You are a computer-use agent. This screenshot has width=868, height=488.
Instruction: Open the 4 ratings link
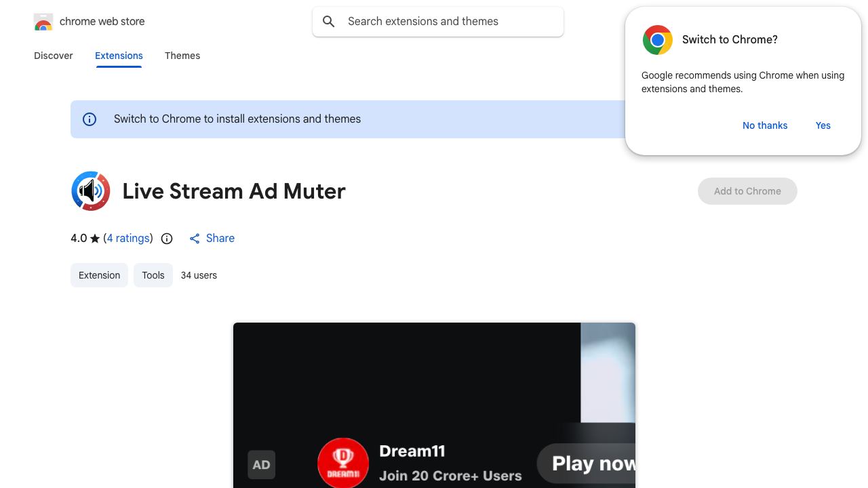[x=129, y=239]
